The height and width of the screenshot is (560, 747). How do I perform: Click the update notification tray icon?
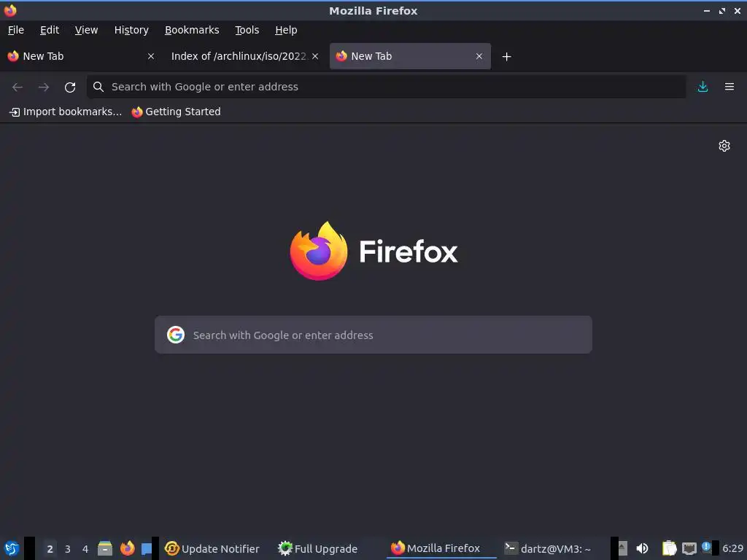(x=706, y=548)
